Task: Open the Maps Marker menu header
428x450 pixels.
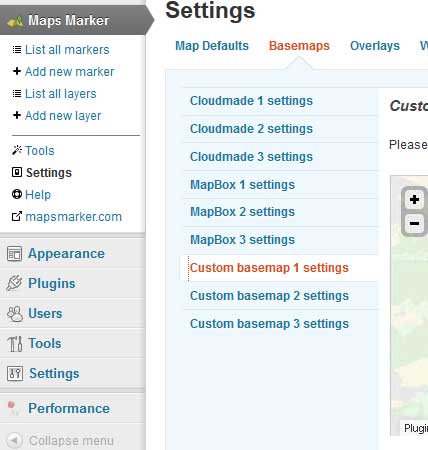Action: (x=73, y=21)
